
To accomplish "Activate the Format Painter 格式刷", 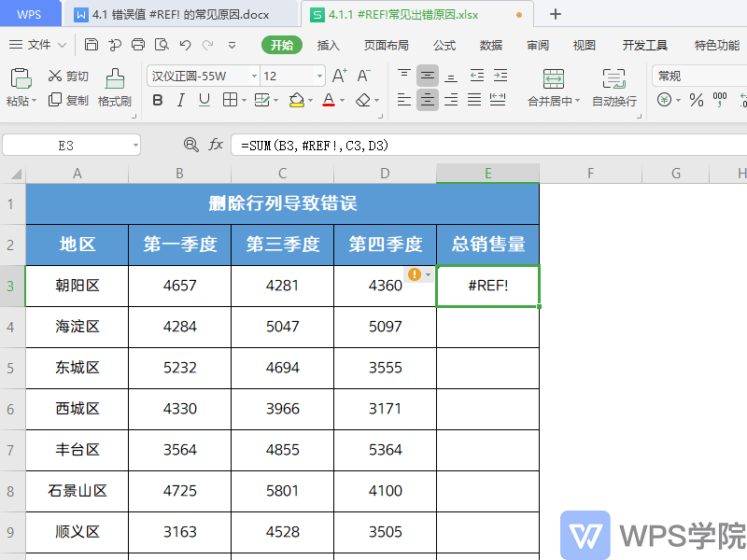I will 114,88.
